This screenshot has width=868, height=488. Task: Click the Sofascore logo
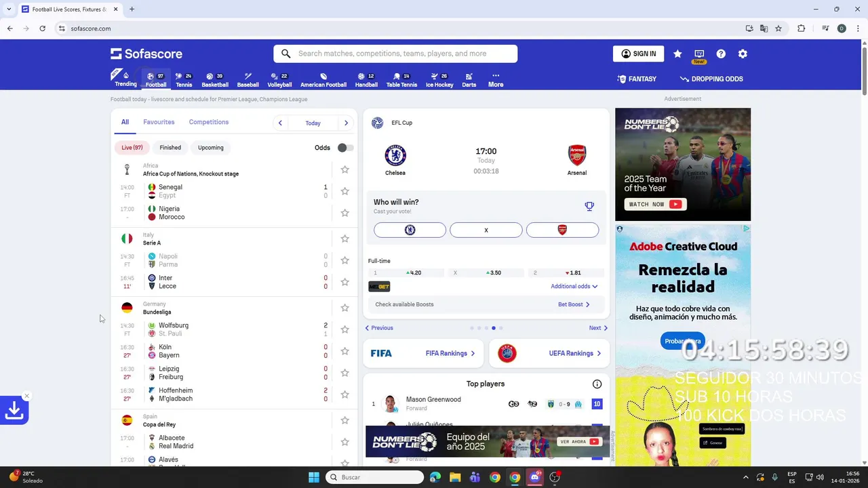(x=146, y=54)
